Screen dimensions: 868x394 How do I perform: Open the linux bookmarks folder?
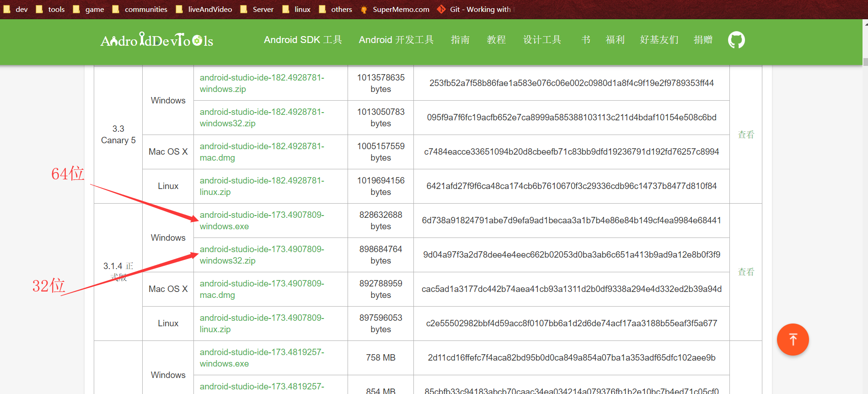point(296,9)
